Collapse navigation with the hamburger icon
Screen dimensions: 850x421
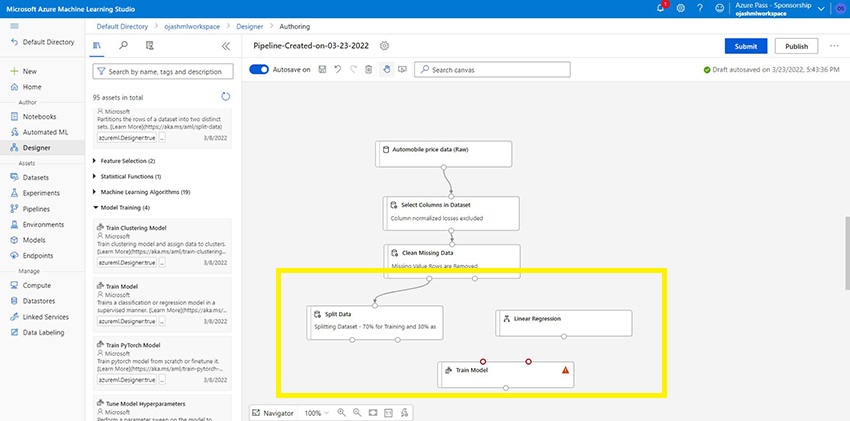click(x=14, y=26)
